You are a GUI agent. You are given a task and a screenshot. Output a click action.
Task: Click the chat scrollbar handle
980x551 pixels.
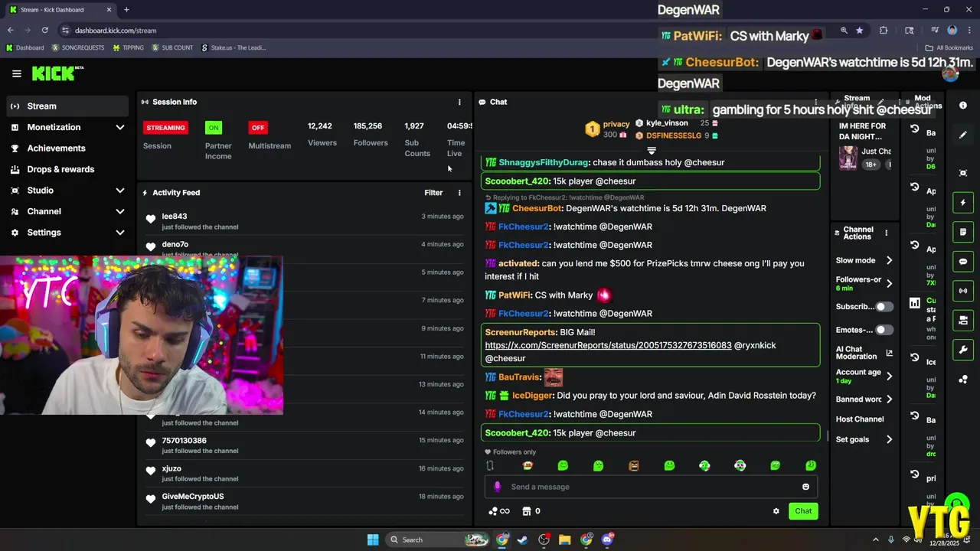point(827,436)
